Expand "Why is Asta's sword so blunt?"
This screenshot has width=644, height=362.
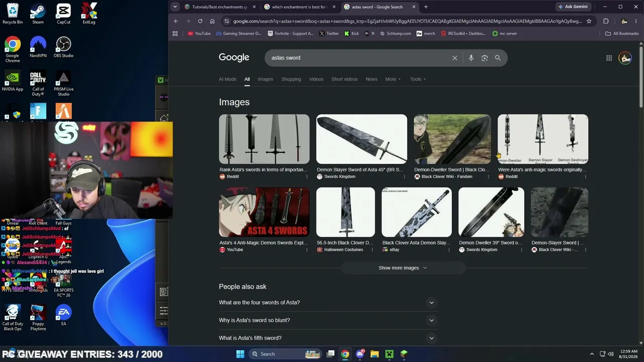coord(328,320)
